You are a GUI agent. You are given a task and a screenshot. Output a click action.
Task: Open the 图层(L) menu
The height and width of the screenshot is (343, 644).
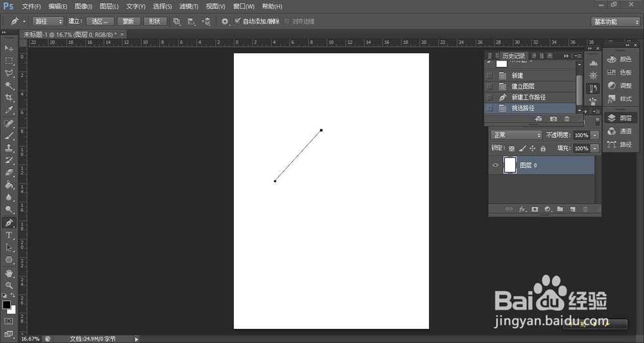point(109,6)
